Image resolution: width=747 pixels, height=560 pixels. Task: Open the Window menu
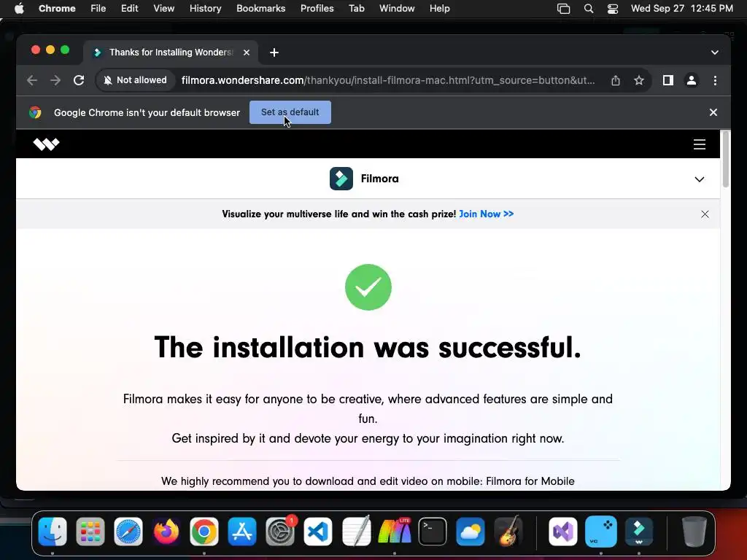[397, 9]
